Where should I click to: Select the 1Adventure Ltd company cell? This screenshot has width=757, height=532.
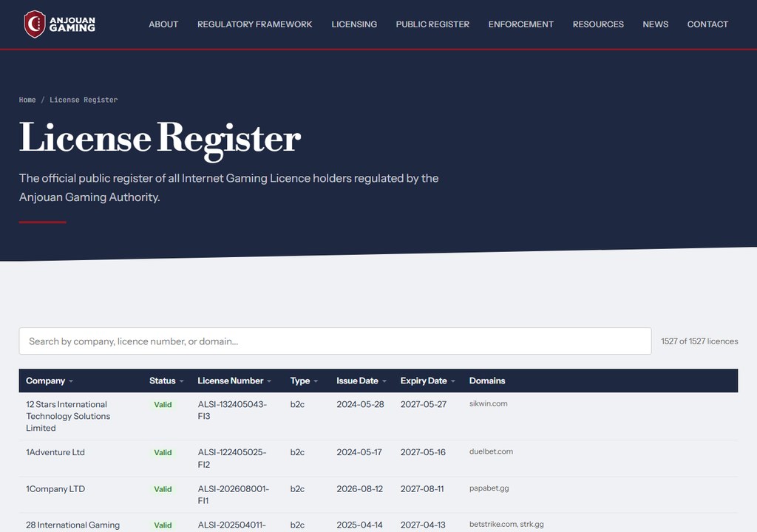(x=55, y=452)
